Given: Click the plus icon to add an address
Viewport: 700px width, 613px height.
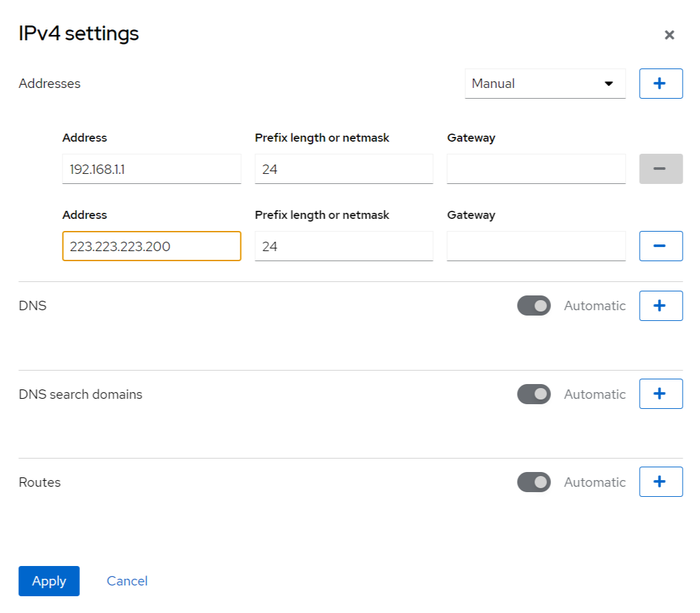Looking at the screenshot, I should (660, 83).
